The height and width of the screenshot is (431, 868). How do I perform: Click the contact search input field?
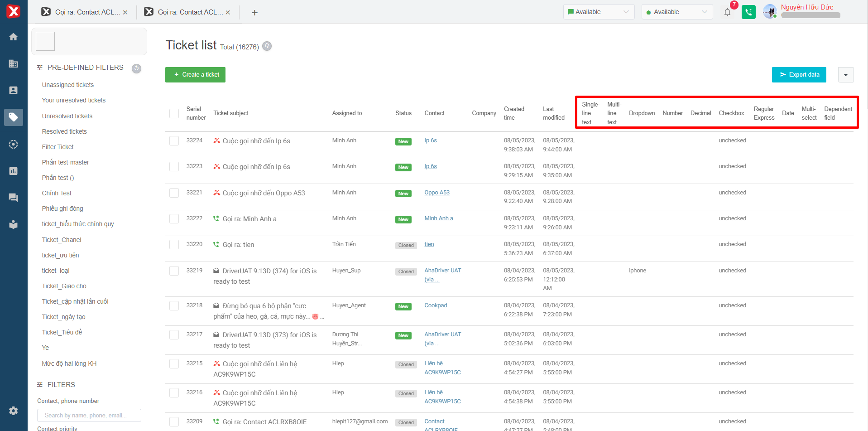[89, 416]
